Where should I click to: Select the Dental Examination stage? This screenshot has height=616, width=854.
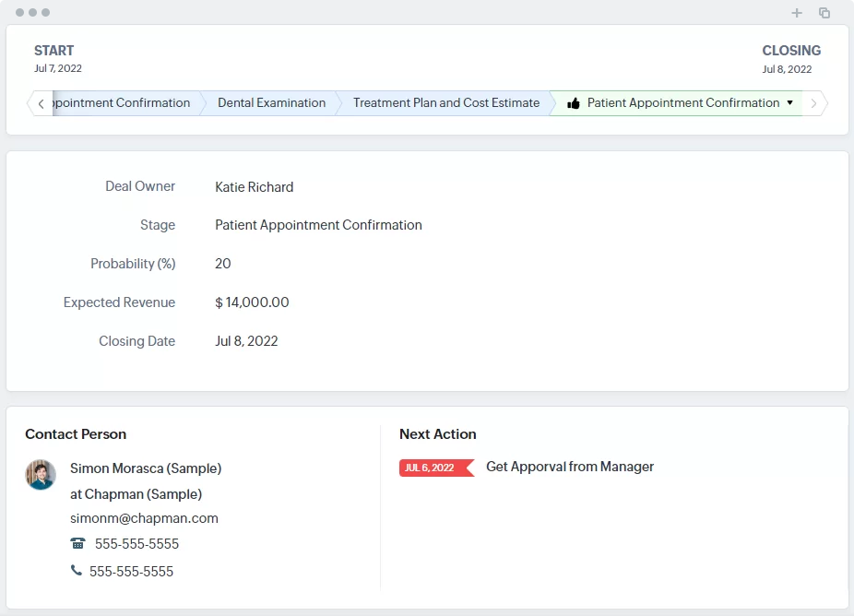tap(271, 103)
